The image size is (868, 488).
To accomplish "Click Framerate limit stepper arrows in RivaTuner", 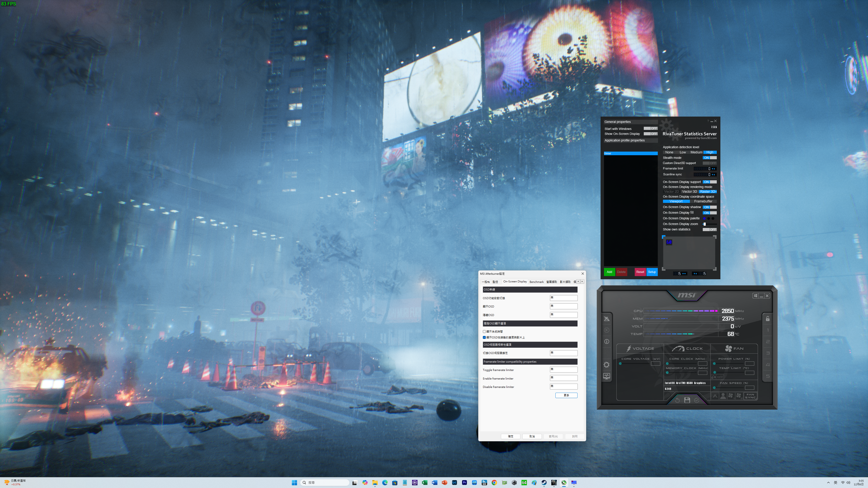I will coord(714,169).
